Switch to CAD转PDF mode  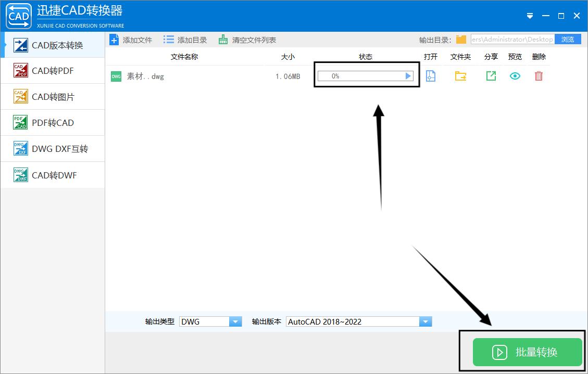(x=53, y=71)
